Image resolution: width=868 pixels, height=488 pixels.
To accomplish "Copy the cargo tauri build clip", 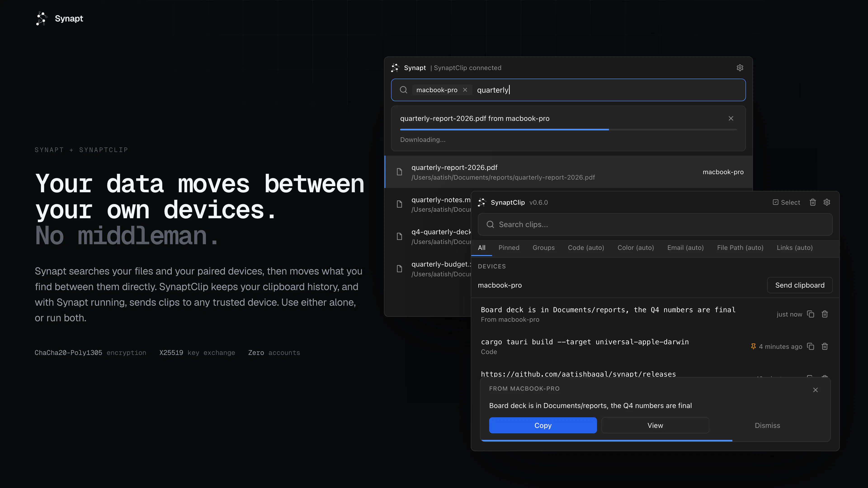I will click(x=810, y=346).
